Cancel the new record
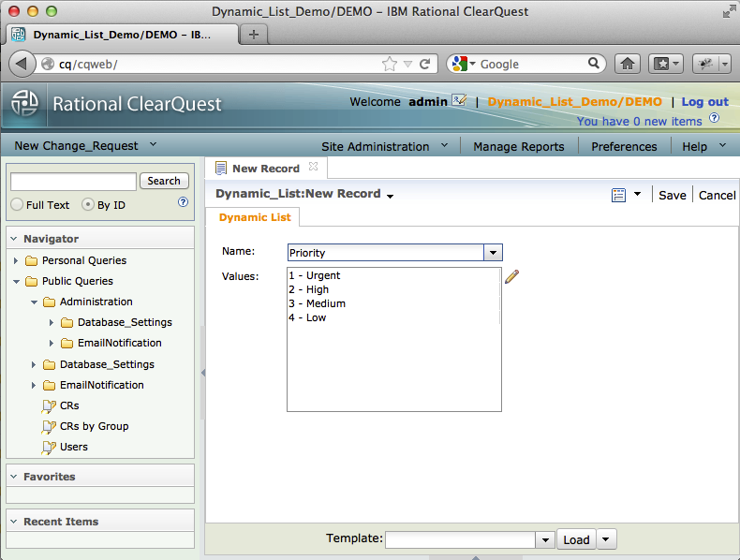Screen dimensions: 740x560 pyautogui.click(x=717, y=195)
